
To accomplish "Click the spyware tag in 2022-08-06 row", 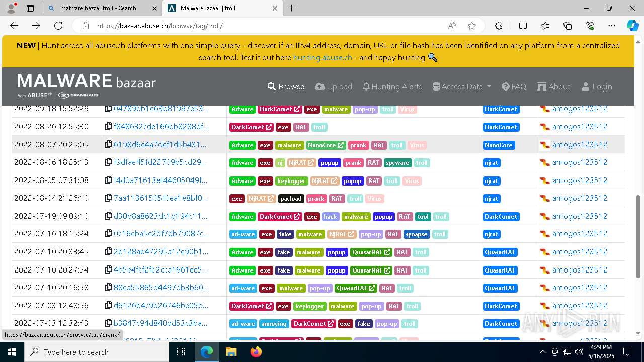I will (x=397, y=163).
